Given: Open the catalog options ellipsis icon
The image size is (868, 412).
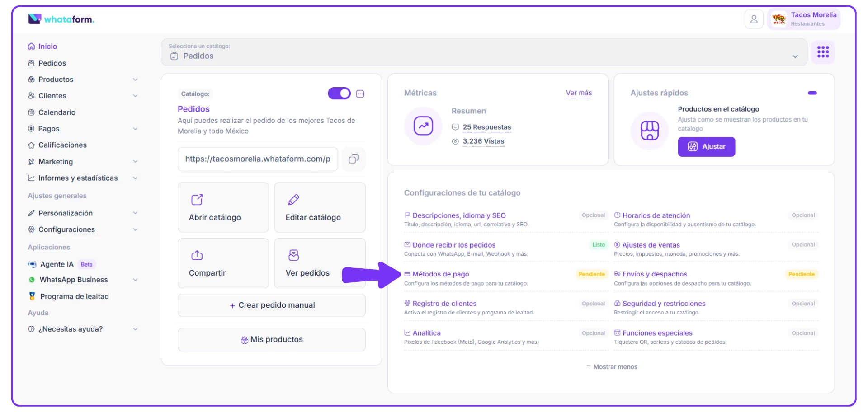Looking at the screenshot, I should tap(360, 94).
